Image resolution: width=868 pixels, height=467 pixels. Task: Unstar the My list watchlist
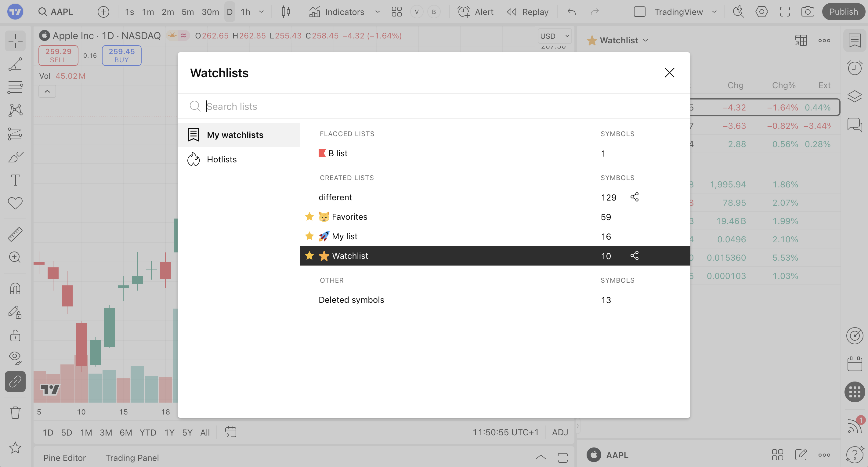309,236
